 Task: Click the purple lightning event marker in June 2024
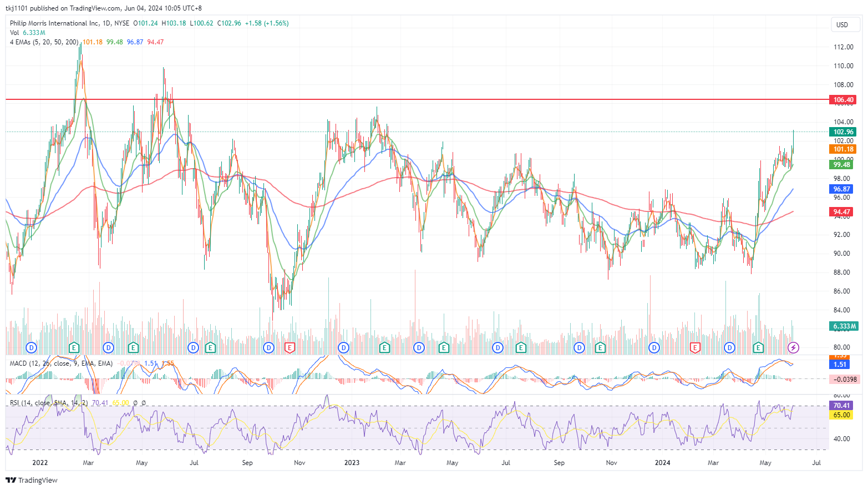(x=794, y=348)
